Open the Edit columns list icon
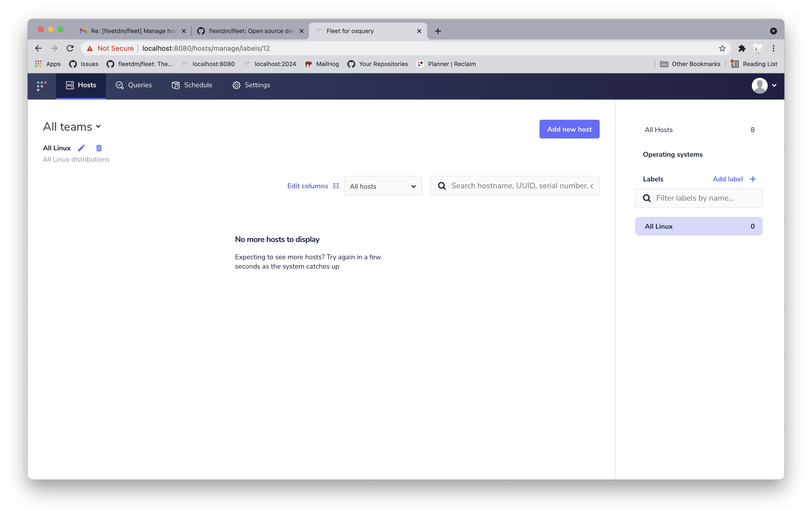This screenshot has height=516, width=812. click(336, 186)
